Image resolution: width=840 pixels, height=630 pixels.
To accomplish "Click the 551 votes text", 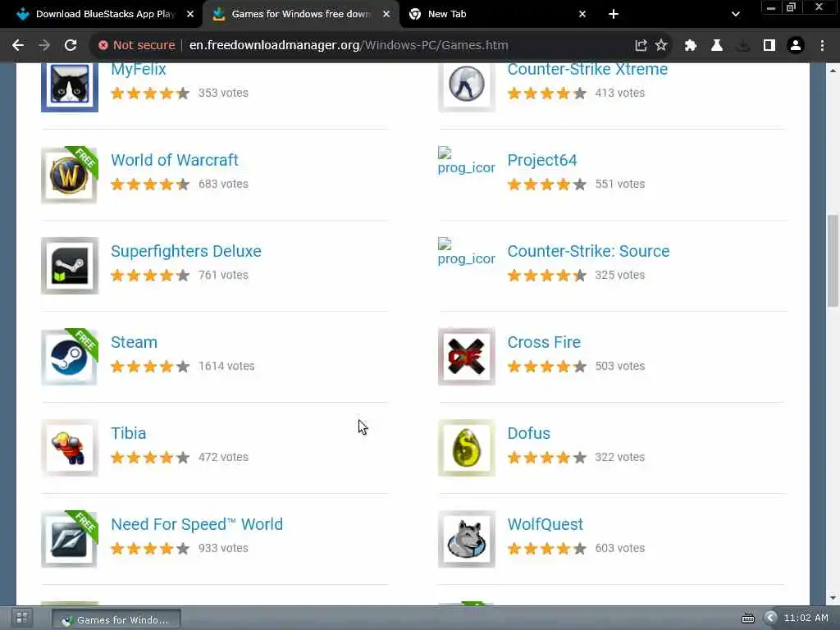I will pos(620,185).
